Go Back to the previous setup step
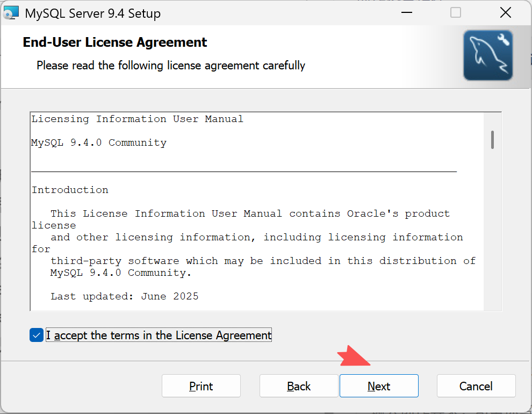The width and height of the screenshot is (532, 414). (x=299, y=386)
